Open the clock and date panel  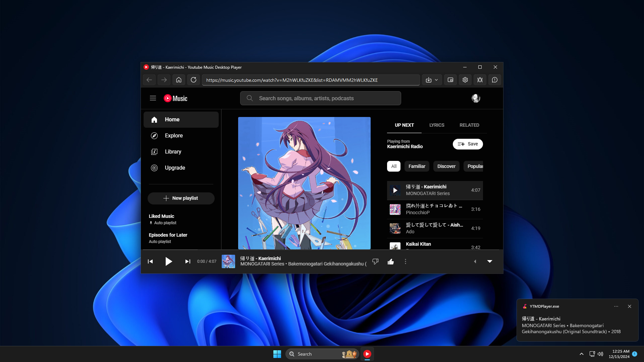pyautogui.click(x=619, y=354)
